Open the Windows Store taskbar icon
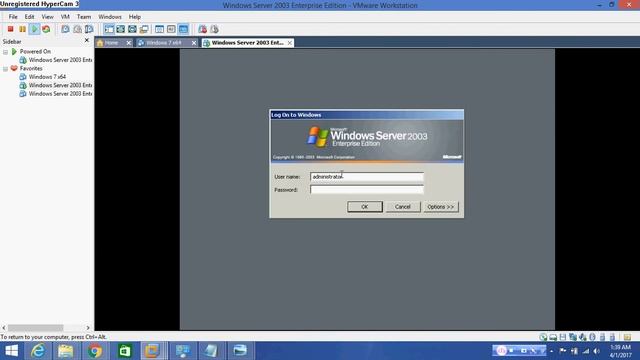 pyautogui.click(x=124, y=351)
